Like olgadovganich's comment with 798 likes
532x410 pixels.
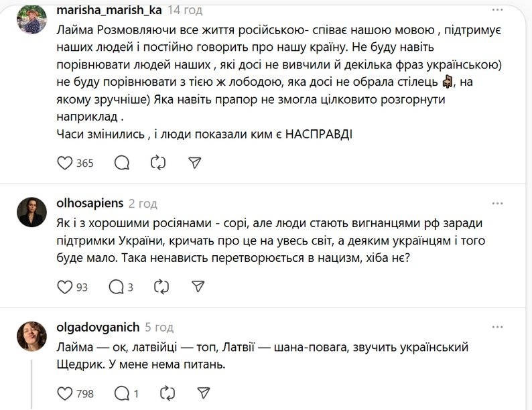tap(64, 393)
